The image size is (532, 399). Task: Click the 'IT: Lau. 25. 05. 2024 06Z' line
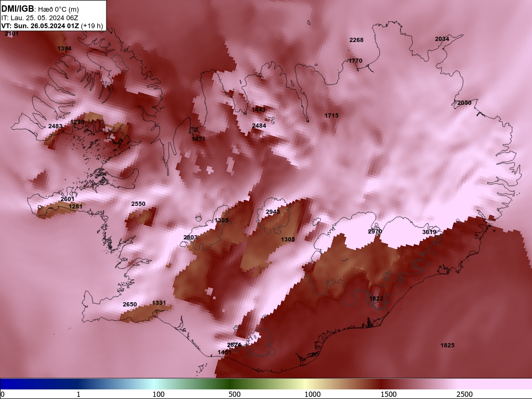point(39,18)
